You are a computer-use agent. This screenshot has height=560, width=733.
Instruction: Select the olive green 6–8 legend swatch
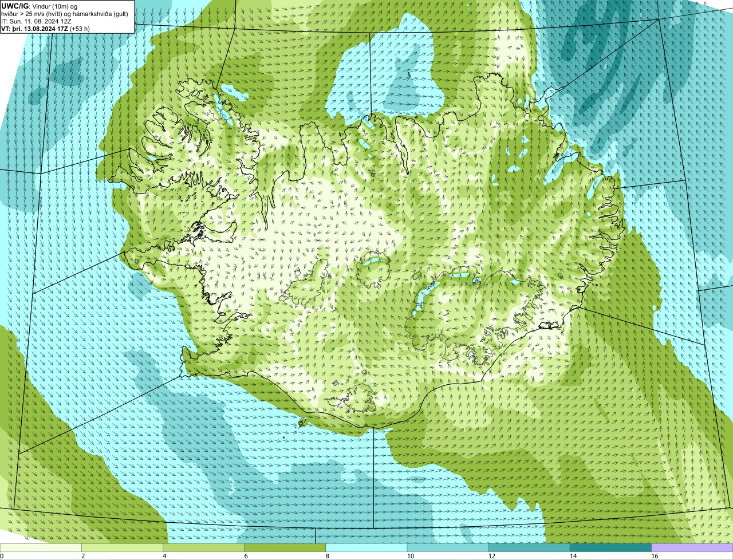pyautogui.click(x=285, y=548)
